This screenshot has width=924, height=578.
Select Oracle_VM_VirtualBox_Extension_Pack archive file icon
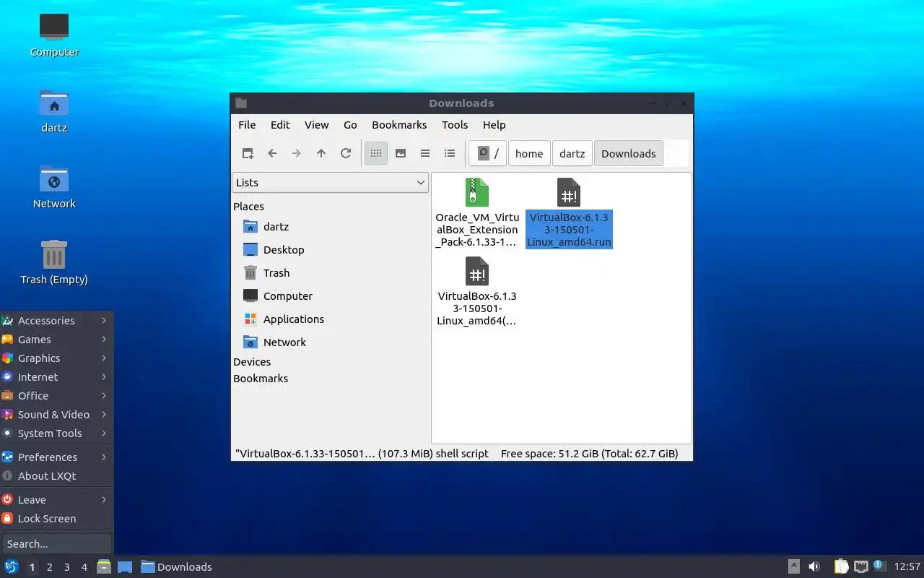(477, 193)
